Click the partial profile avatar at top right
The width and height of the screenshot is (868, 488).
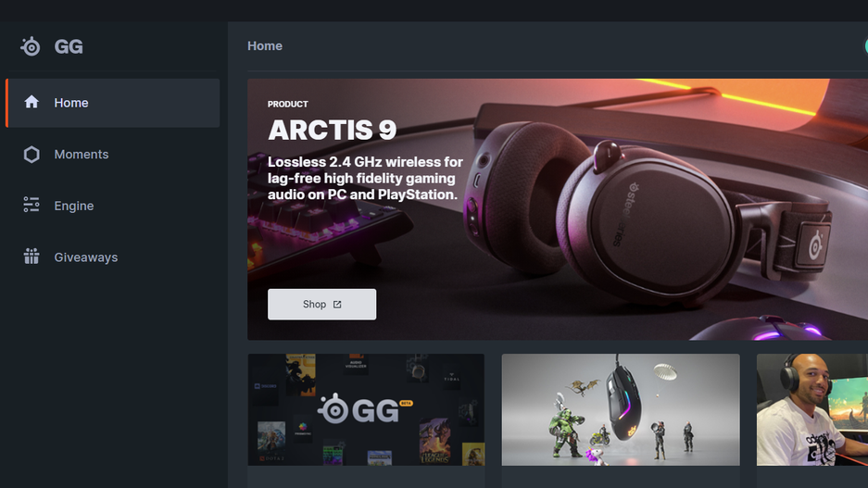pos(866,46)
